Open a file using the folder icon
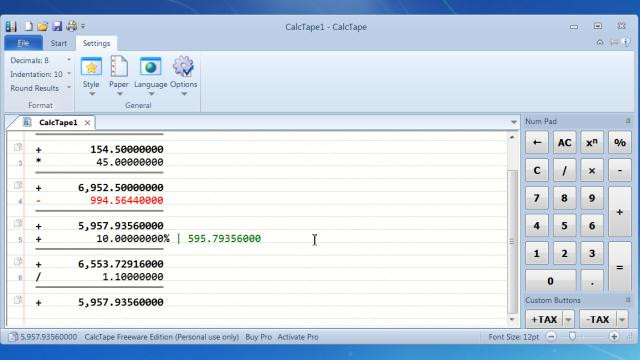Screen dimensions: 640x360 tap(42, 27)
